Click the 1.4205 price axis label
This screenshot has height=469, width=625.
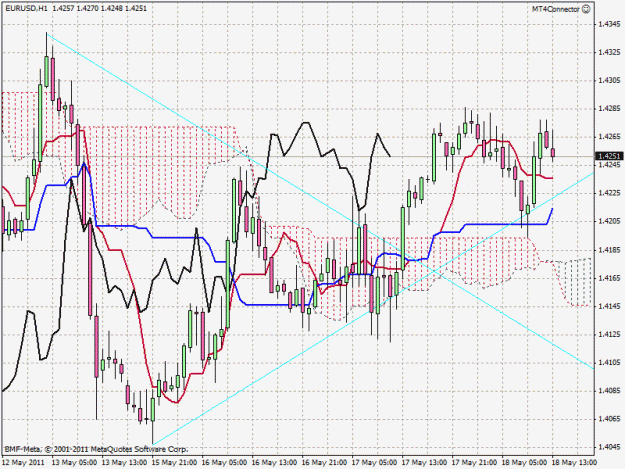[609, 221]
